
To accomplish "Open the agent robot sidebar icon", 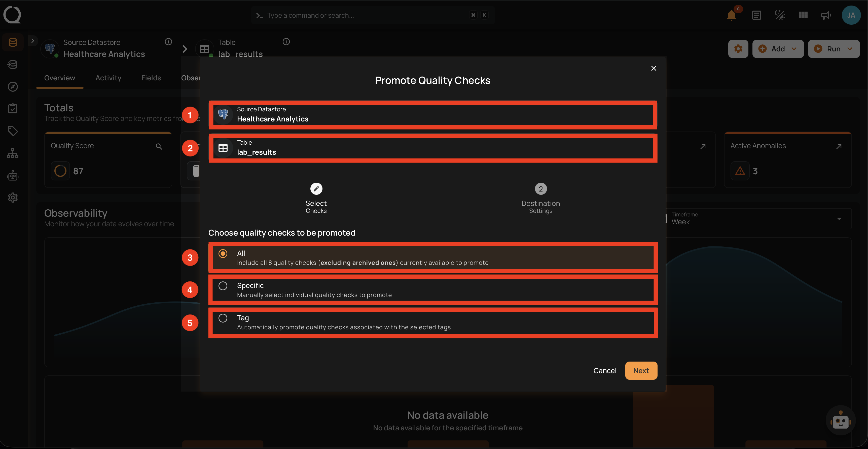I will (13, 175).
